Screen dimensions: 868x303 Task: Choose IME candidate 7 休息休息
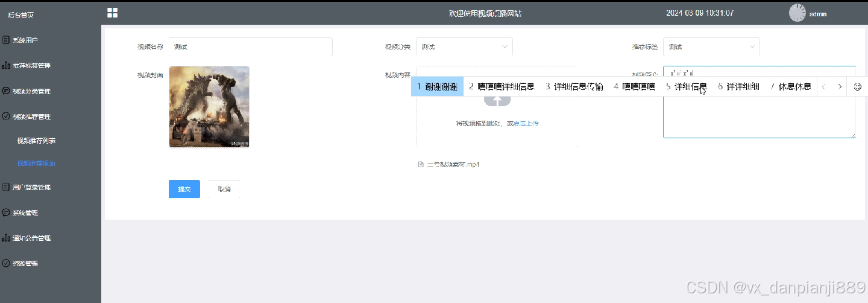pyautogui.click(x=791, y=86)
